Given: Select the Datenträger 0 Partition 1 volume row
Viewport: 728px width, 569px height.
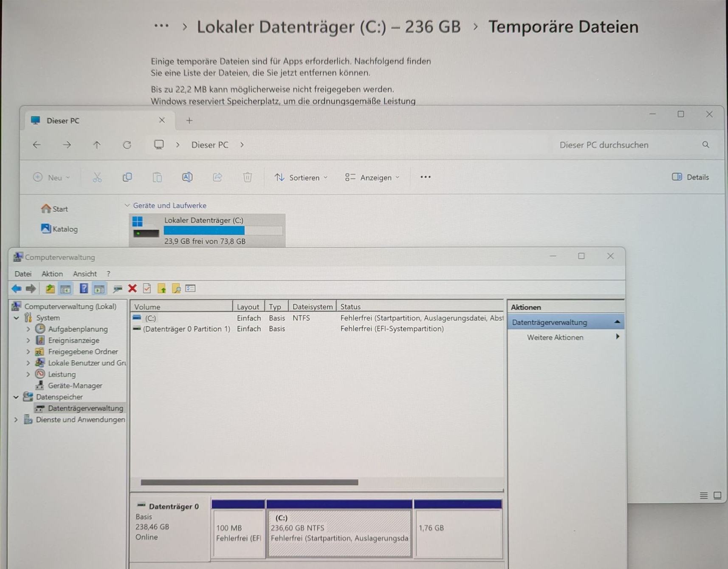Looking at the screenshot, I should (x=316, y=329).
